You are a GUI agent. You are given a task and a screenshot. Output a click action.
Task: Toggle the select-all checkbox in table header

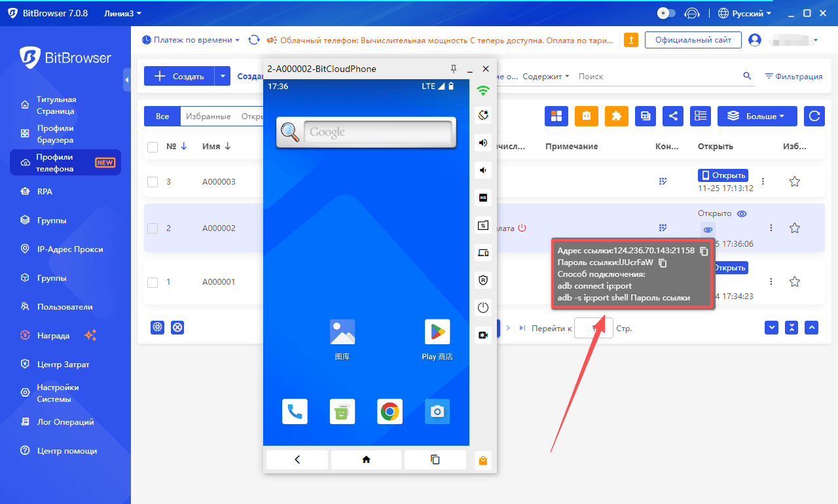[x=153, y=147]
